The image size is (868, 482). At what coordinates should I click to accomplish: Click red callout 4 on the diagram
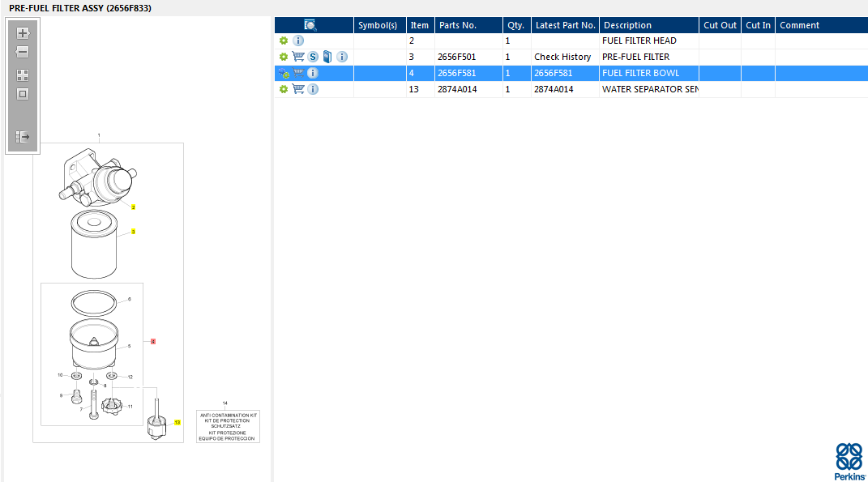tap(153, 341)
